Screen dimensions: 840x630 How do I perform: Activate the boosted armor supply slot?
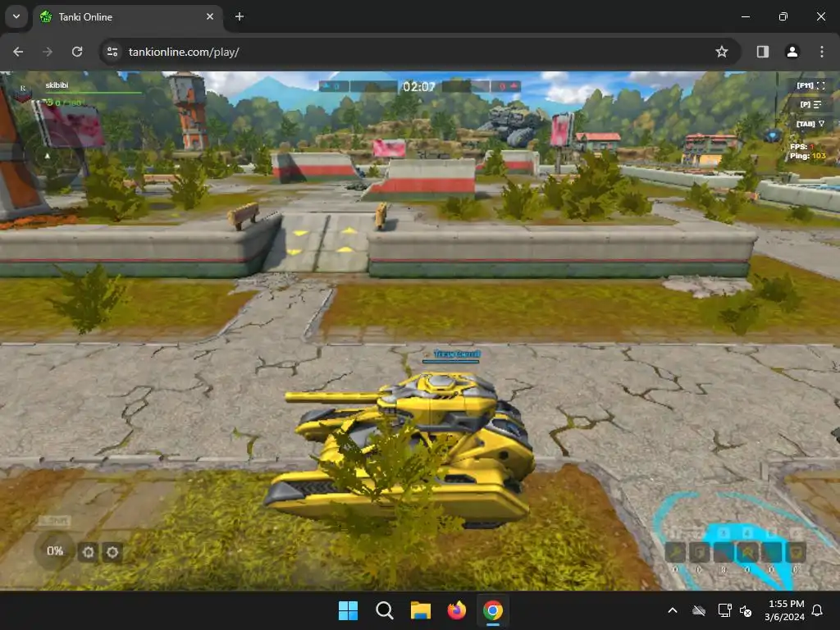click(x=699, y=552)
